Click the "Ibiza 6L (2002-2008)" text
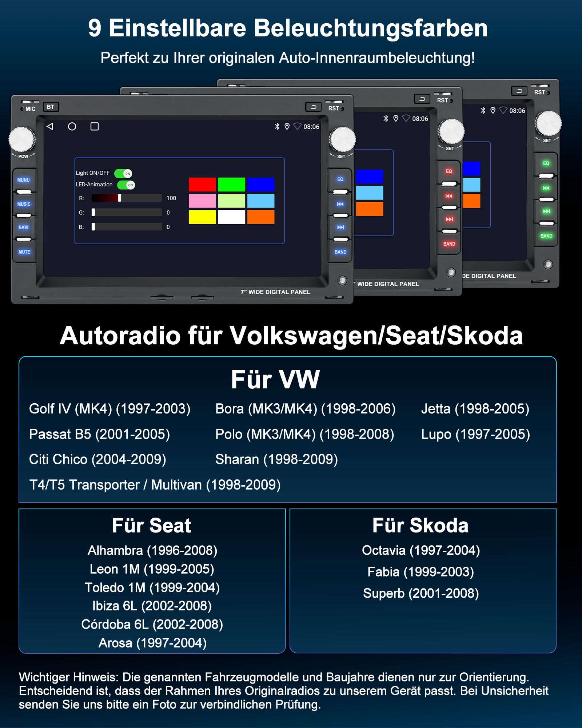Viewport: 582px width, 728px height. (x=152, y=606)
